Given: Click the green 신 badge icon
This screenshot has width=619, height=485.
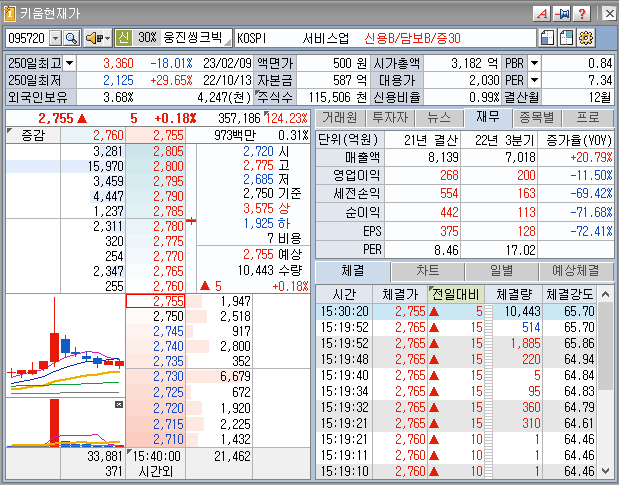Looking at the screenshot, I should click(x=124, y=38).
